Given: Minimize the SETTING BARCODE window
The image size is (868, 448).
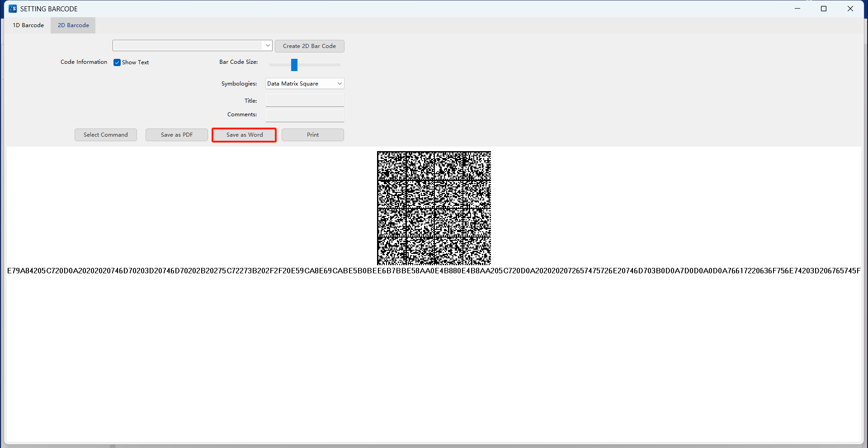Looking at the screenshot, I should pos(797,9).
